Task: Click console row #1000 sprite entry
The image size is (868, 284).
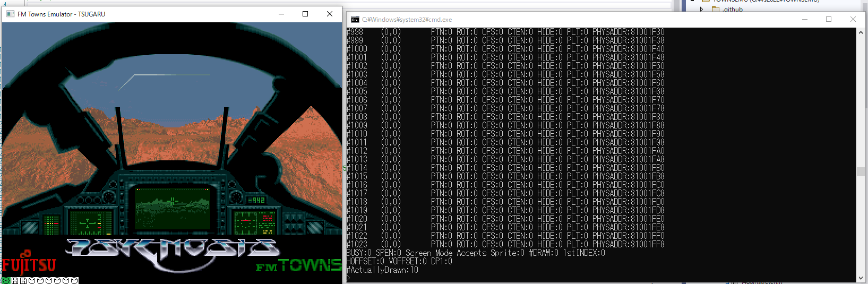Action: (505, 49)
